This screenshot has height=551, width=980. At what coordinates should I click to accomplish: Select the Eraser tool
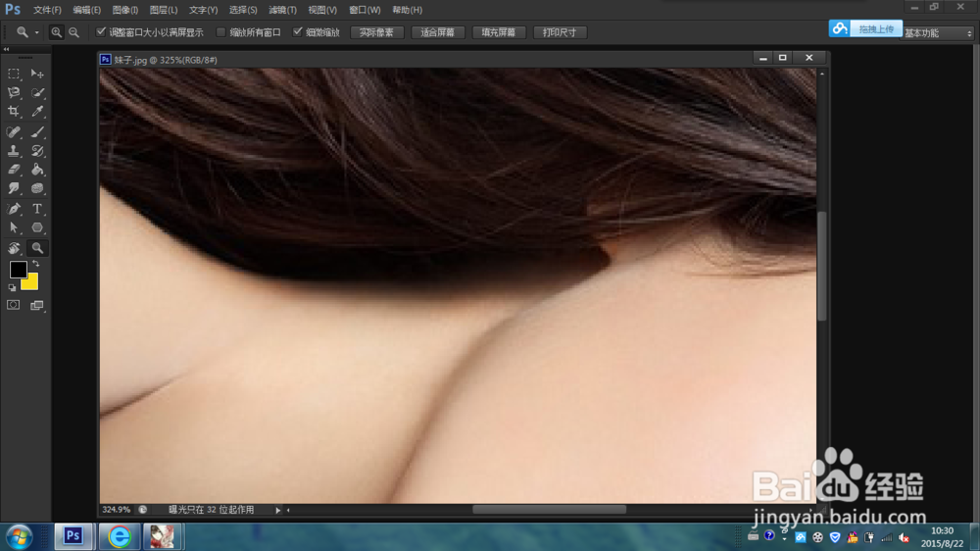click(x=13, y=170)
